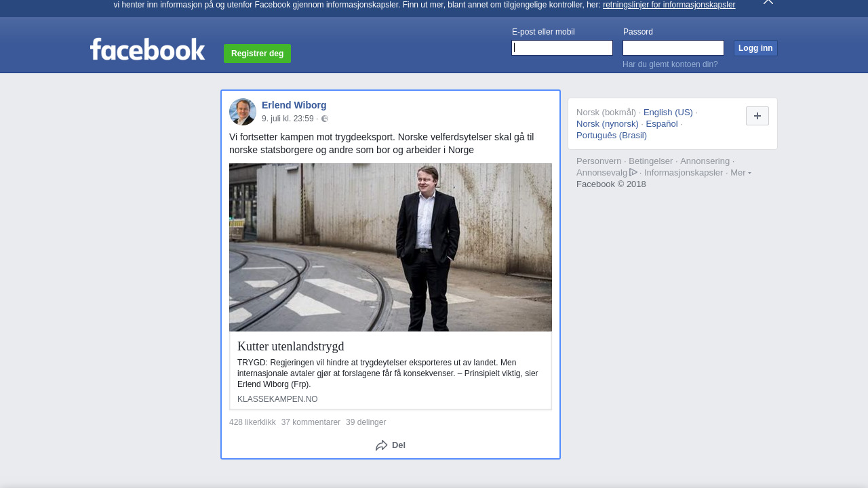
Task: Click the TRYGD article description text
Action: click(388, 373)
